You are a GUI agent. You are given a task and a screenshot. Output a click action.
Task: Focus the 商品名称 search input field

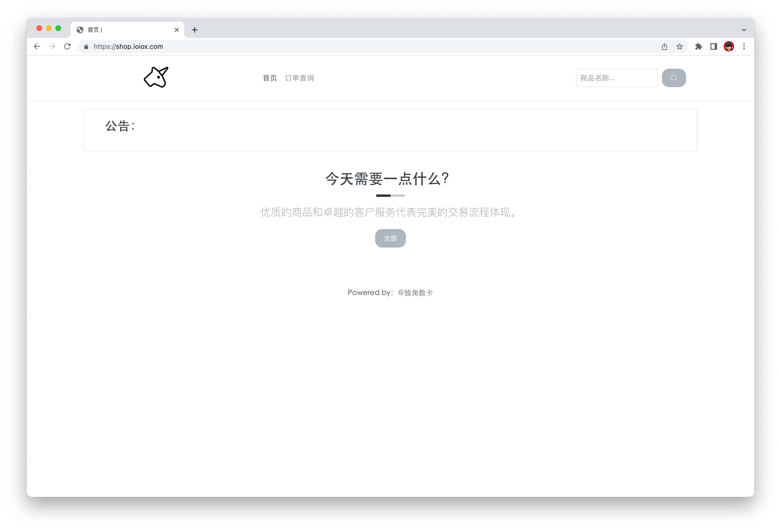click(617, 78)
